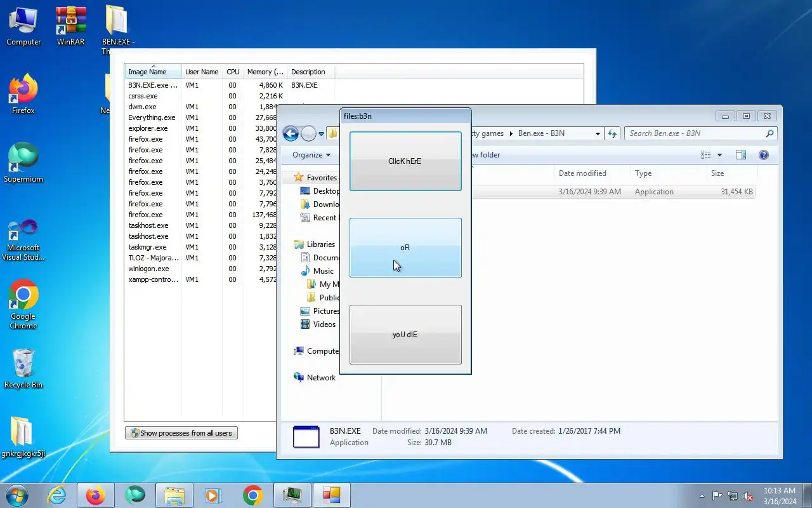Select Videos in the navigation pane
The width and height of the screenshot is (812, 508).
(x=324, y=324)
